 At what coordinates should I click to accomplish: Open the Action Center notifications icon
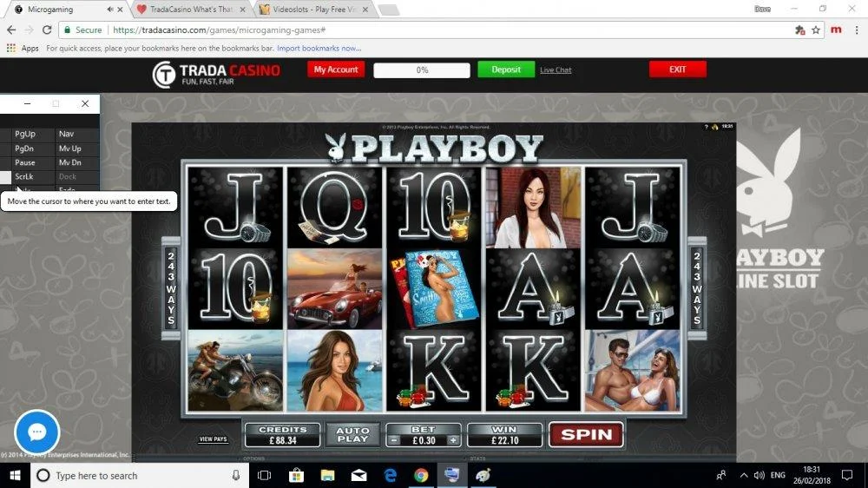(847, 475)
